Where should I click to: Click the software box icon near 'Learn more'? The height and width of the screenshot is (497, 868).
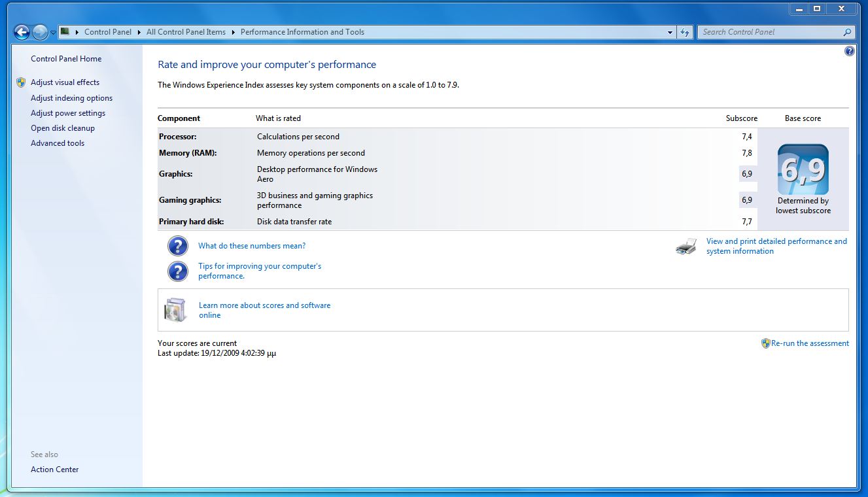pos(176,310)
